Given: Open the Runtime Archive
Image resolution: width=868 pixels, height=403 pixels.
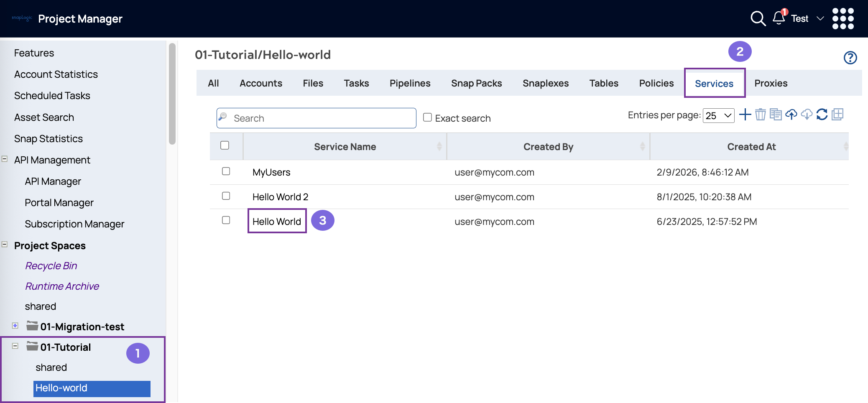Looking at the screenshot, I should pyautogui.click(x=62, y=286).
